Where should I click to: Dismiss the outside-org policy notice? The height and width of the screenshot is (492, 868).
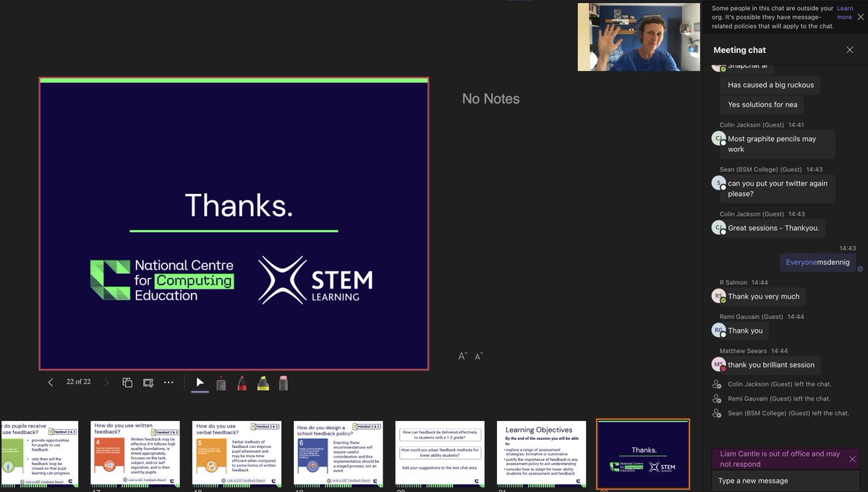point(860,17)
